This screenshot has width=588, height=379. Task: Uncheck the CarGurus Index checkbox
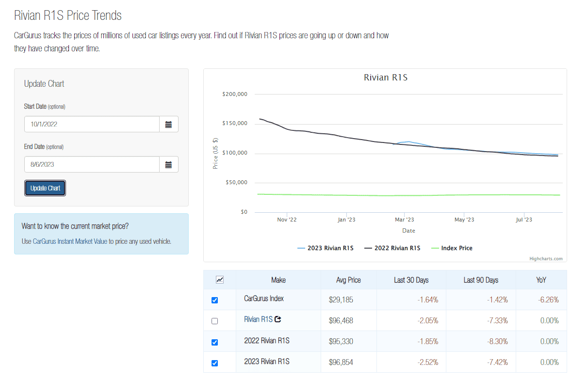(215, 300)
